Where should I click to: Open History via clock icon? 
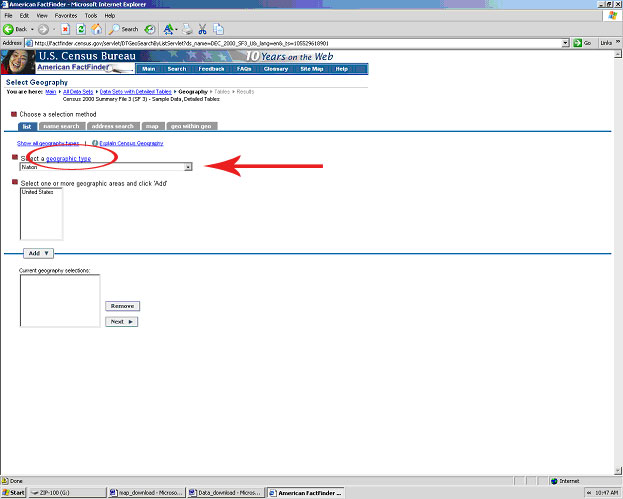(149, 29)
